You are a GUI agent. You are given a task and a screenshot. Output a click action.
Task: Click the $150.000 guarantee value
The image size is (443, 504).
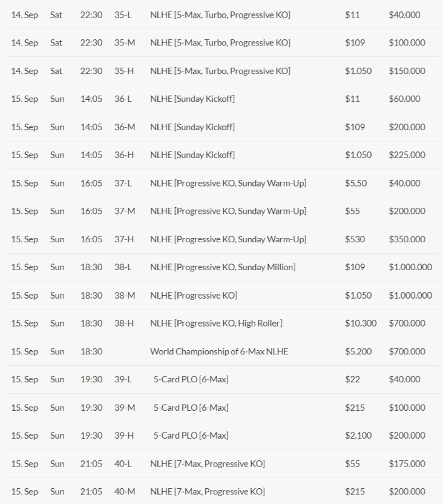pos(407,71)
